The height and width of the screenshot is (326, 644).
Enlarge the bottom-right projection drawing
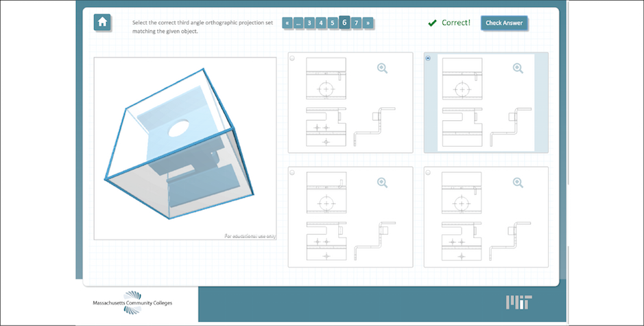[518, 183]
